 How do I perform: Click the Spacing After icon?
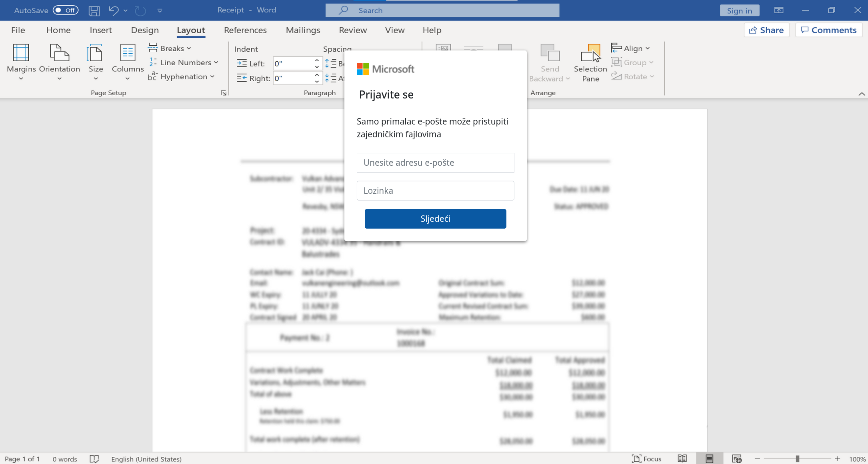tap(330, 78)
